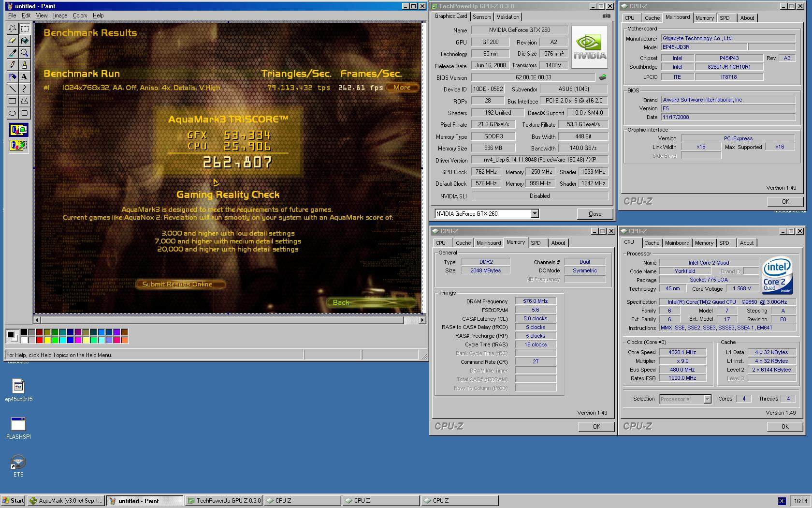Viewport: 812px width, 508px height.
Task: Select the Pencil tool in Paint
Action: pos(13,64)
